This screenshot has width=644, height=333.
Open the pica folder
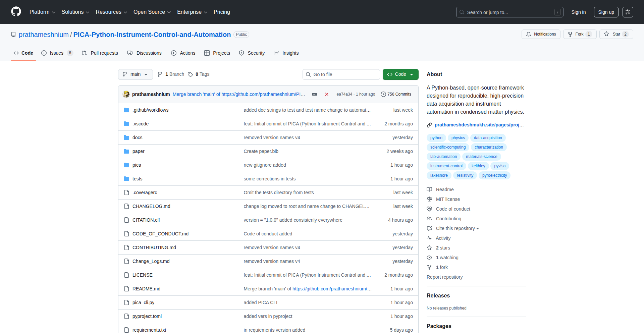click(137, 165)
